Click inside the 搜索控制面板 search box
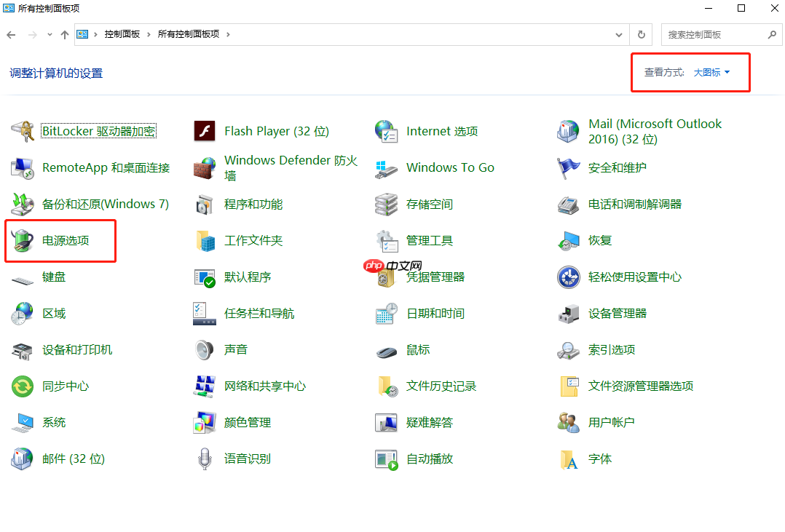The image size is (785, 532). (x=717, y=34)
